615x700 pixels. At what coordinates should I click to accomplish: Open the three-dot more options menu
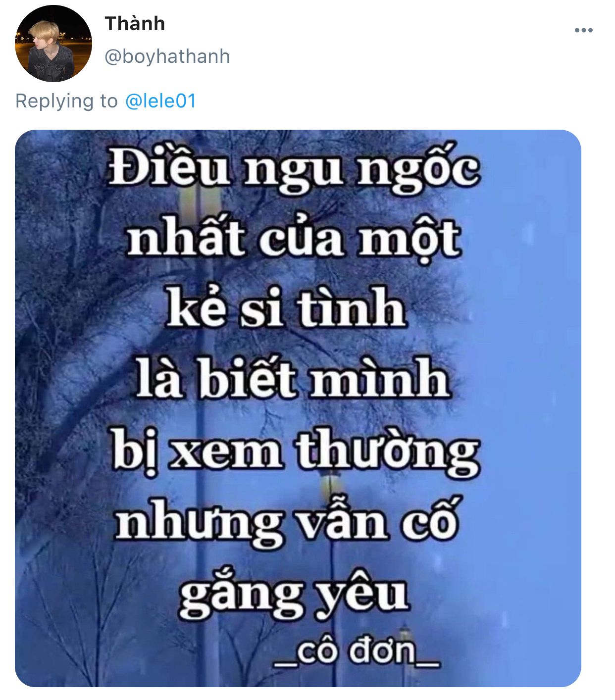[583, 31]
